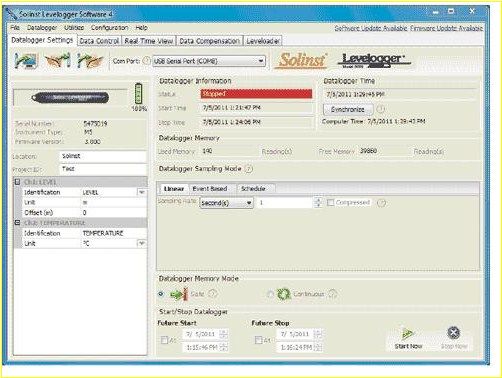Click the Location input field
502x378 pixels.
point(103,156)
